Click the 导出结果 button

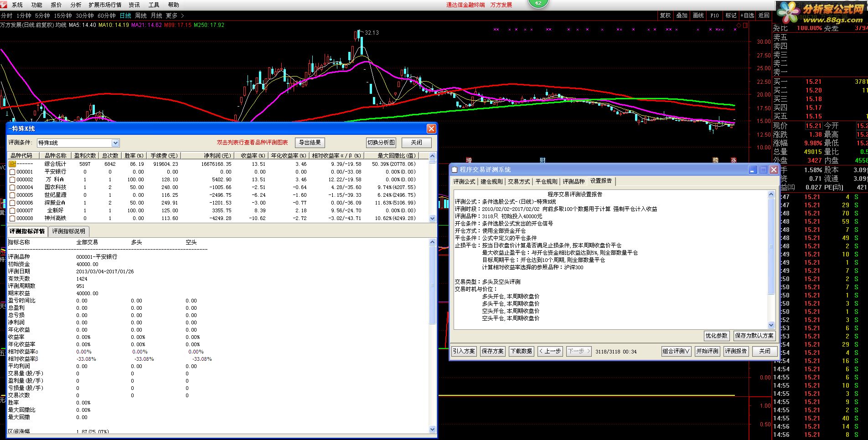click(x=310, y=143)
